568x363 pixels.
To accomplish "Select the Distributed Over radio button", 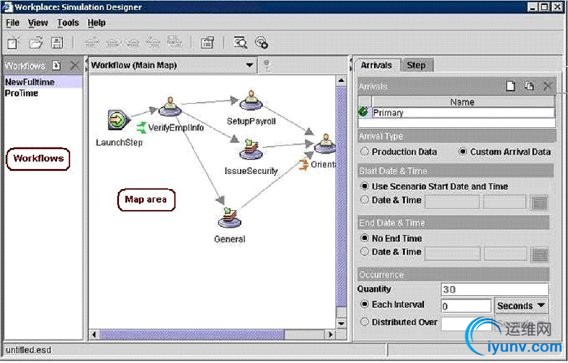I will click(364, 322).
